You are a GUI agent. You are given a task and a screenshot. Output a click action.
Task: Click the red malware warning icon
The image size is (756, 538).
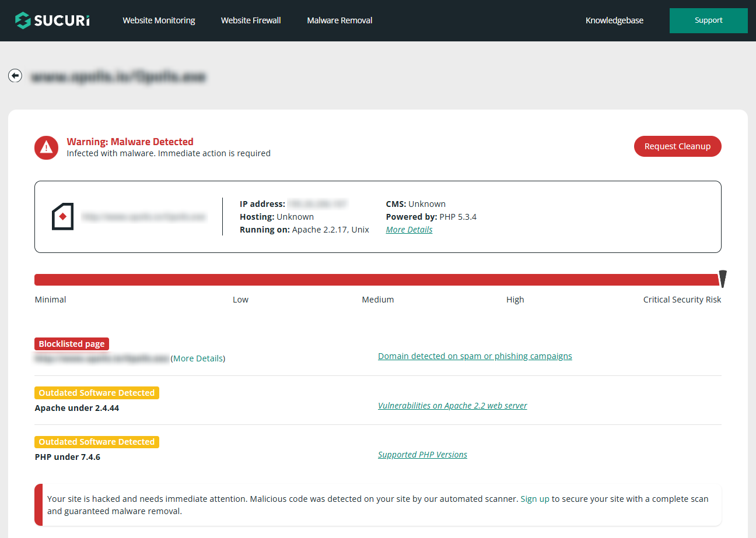46,147
